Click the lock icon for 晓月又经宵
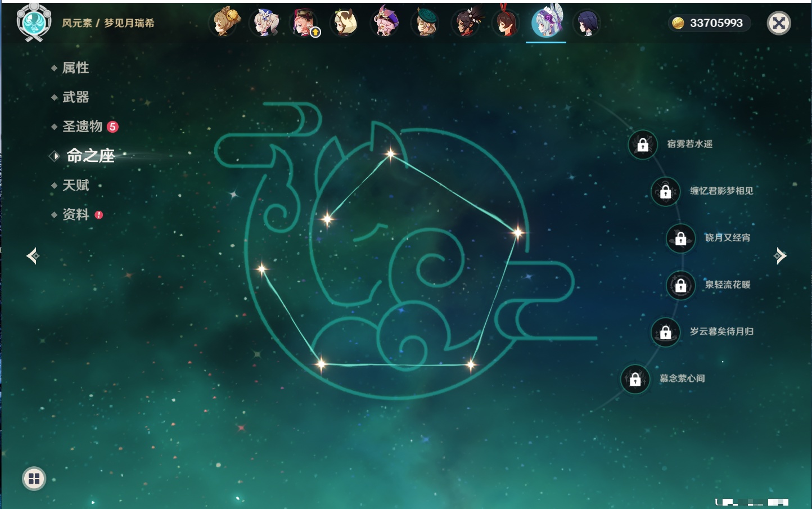812x509 pixels. click(x=681, y=238)
